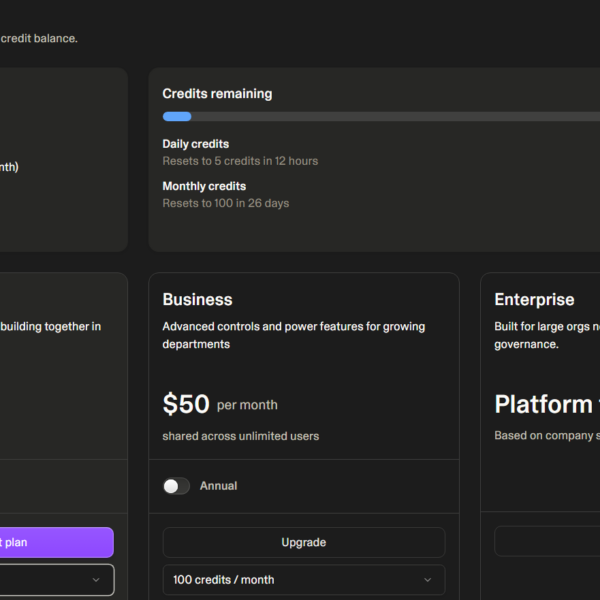
Task: Click the chevron arrow in the left plan dropdown
Action: click(96, 580)
